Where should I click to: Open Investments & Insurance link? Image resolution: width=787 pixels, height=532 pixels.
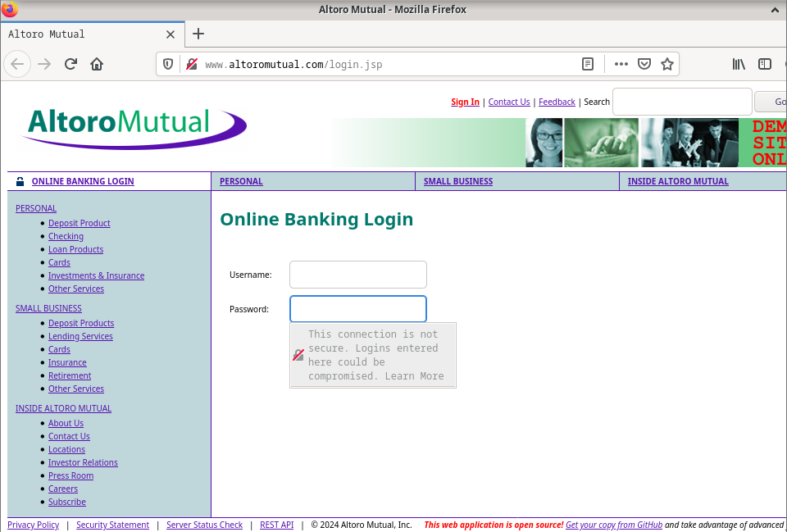[97, 275]
